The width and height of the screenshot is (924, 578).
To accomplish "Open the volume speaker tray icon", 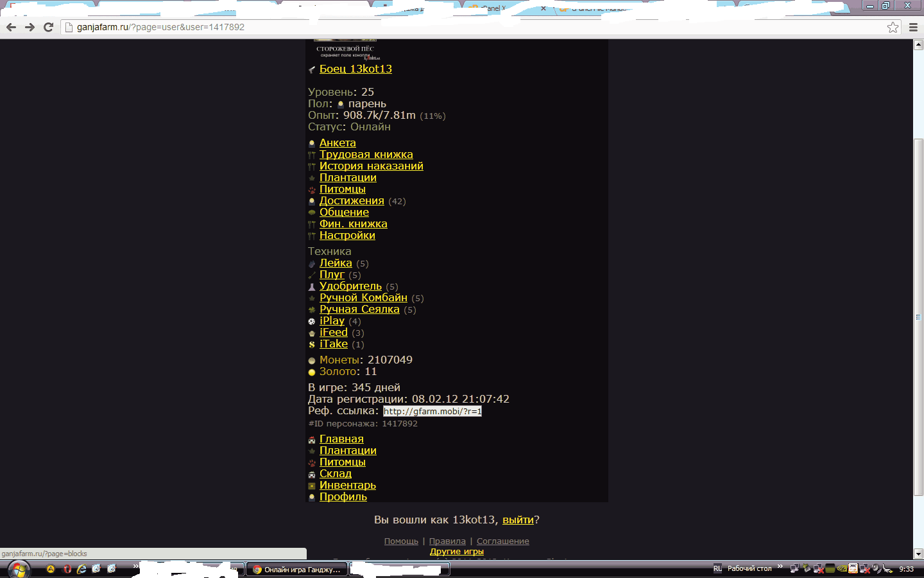I will point(876,568).
